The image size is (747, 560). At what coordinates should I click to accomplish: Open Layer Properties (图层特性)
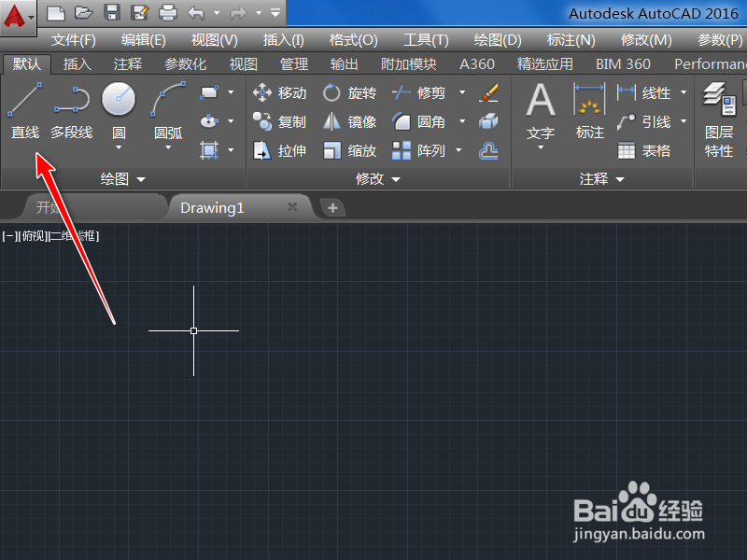point(719,119)
